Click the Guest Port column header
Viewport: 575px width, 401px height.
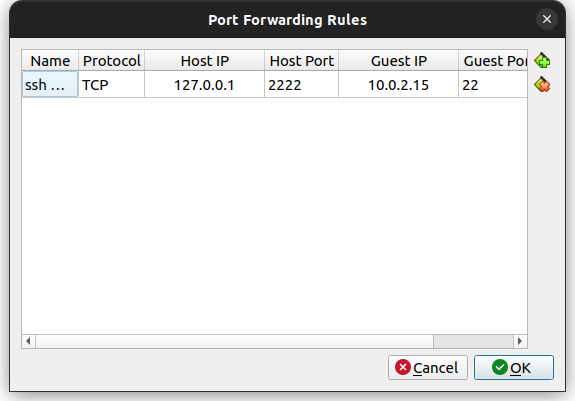(493, 60)
